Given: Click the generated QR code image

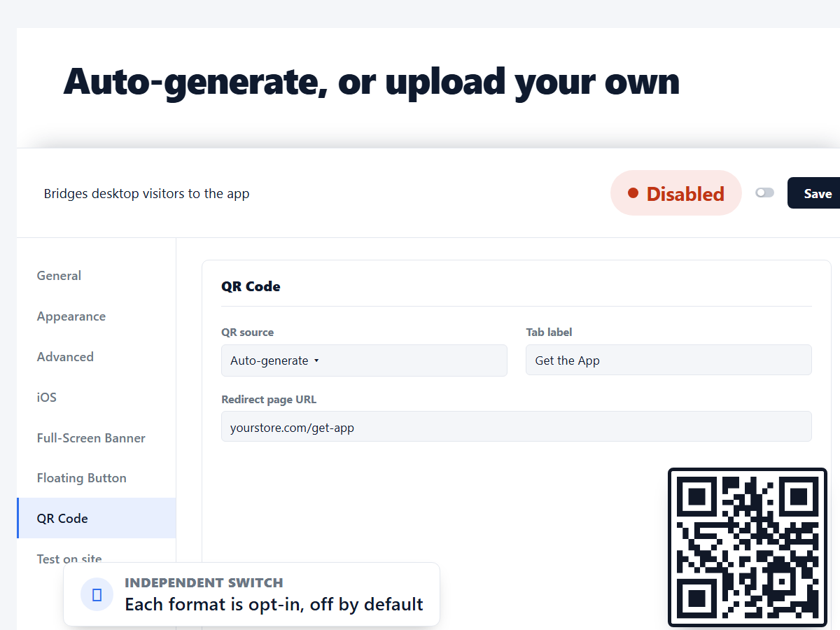Looking at the screenshot, I should coord(748,547).
